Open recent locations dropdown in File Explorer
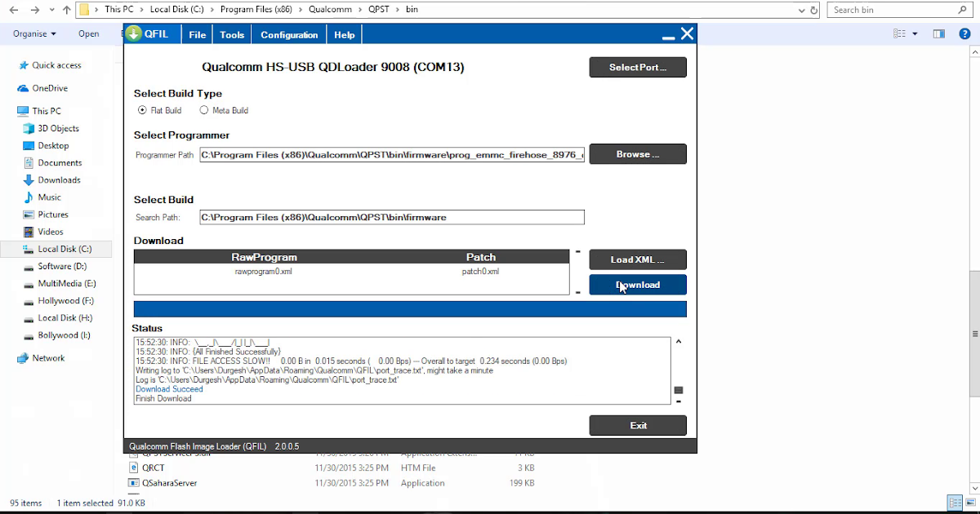This screenshot has height=514, width=980. tap(52, 11)
